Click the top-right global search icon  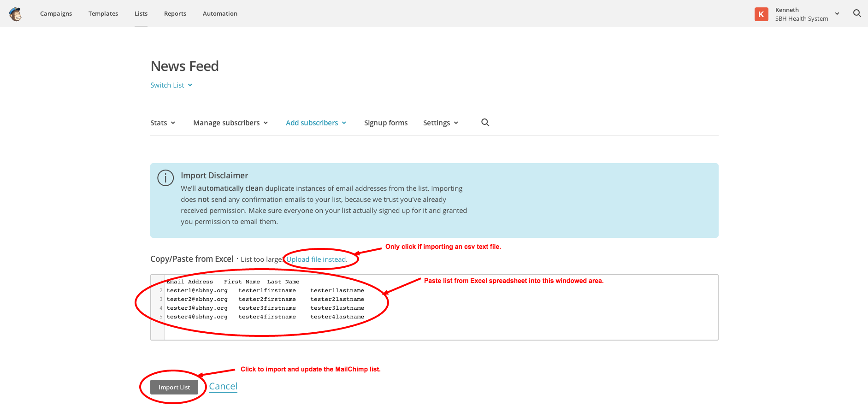(x=857, y=13)
